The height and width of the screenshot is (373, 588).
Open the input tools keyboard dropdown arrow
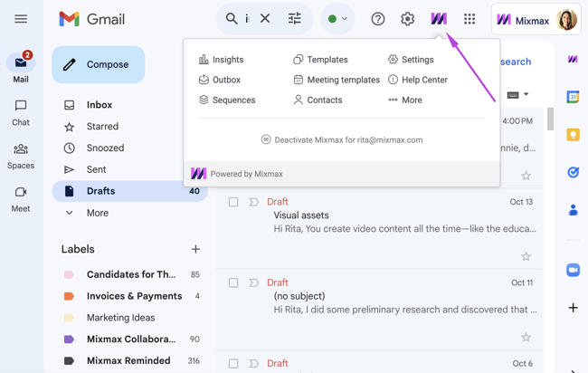[x=526, y=94]
